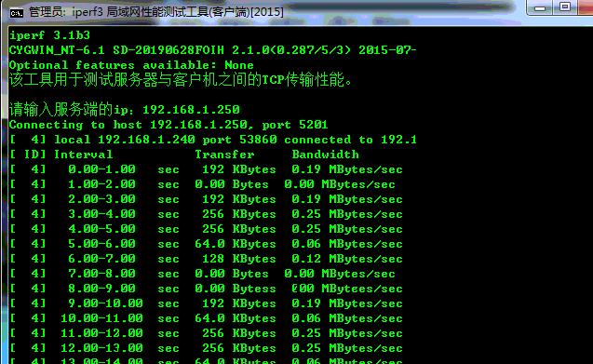Click 'Optional features available: None' line
The width and height of the screenshot is (593, 364).
pos(131,65)
